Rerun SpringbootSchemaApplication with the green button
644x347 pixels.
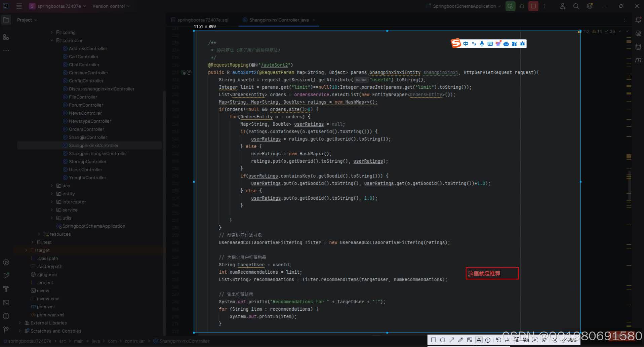pos(510,6)
